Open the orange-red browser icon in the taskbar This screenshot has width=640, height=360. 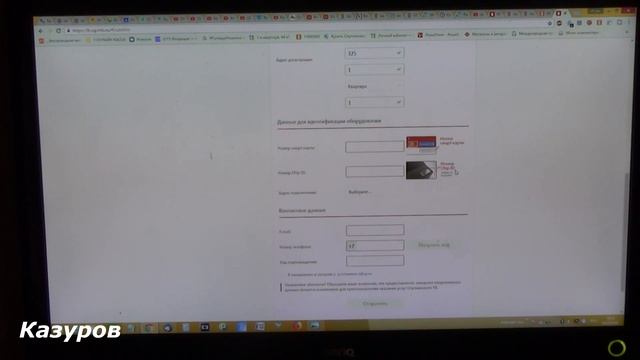pos(297,325)
